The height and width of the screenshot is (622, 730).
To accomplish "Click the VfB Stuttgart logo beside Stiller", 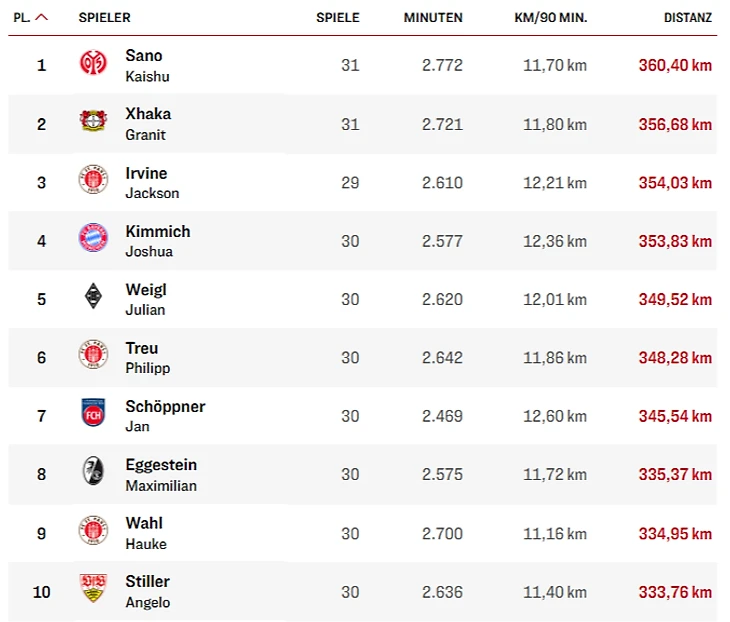I will coord(93,589).
